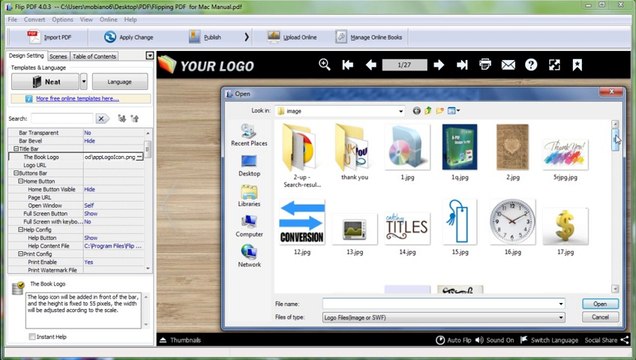Select Desktop in Open dialog sidebar
Screen dimensions: 636x360
[249, 165]
